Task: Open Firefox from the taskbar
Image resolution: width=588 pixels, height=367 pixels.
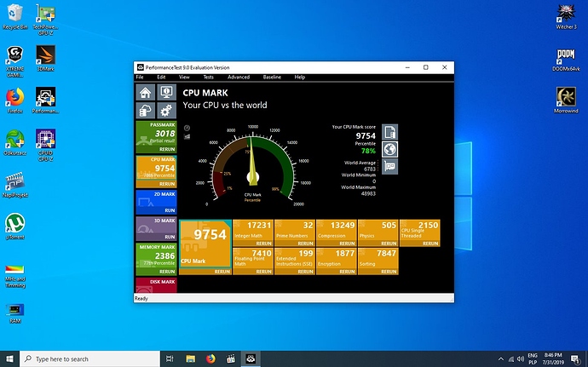Action: coord(210,358)
